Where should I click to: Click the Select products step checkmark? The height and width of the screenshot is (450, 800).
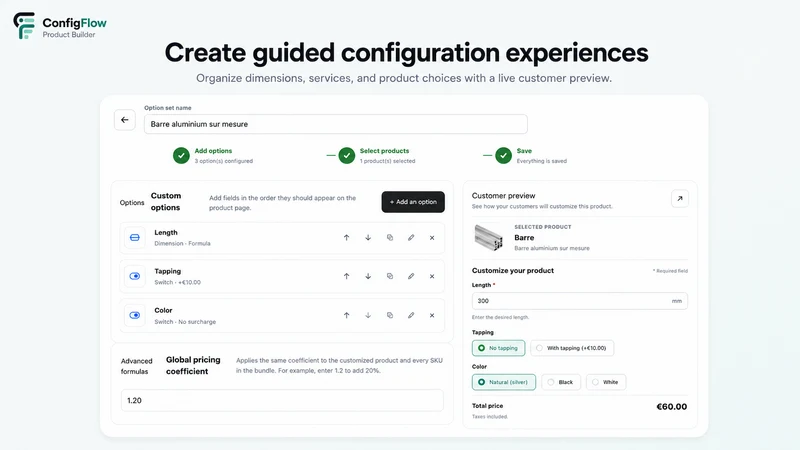click(x=346, y=156)
